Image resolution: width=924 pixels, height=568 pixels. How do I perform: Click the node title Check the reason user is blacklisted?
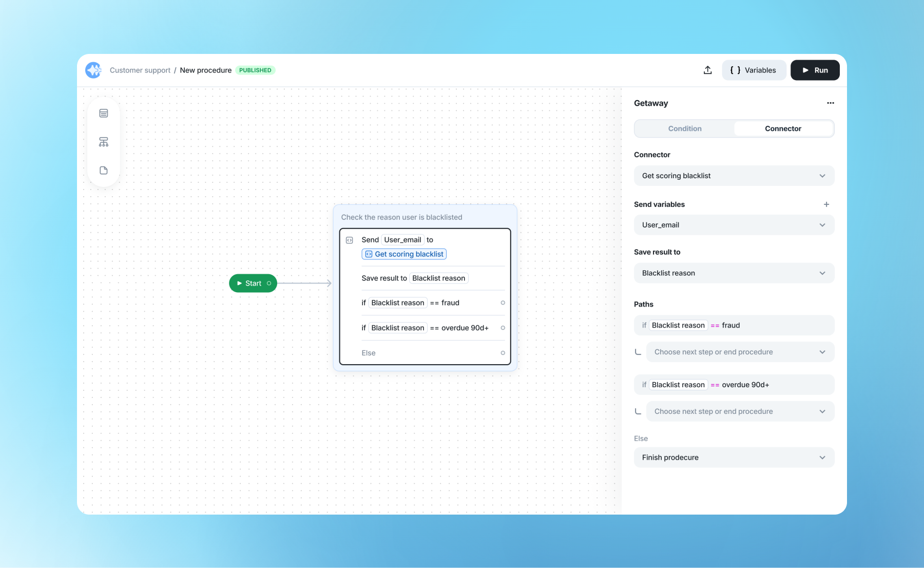point(401,218)
